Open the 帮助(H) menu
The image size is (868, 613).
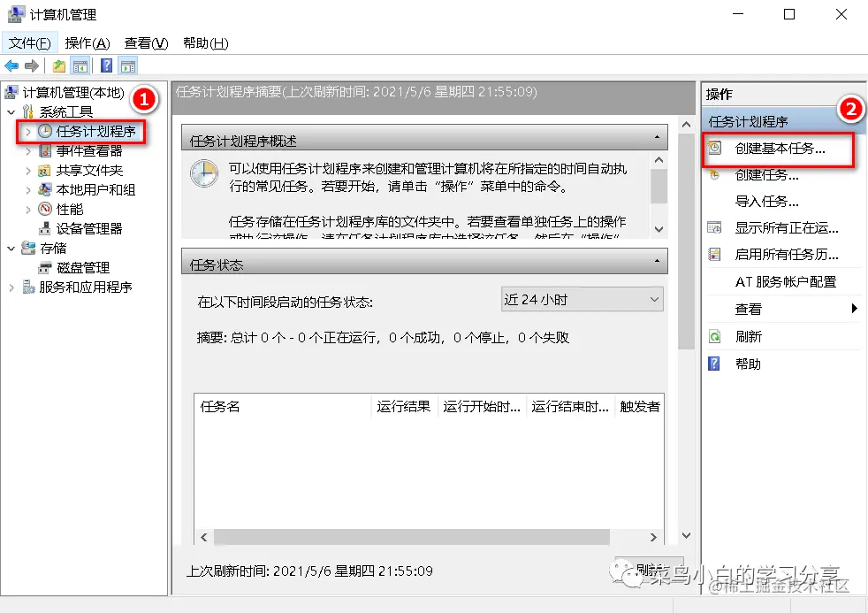point(205,43)
